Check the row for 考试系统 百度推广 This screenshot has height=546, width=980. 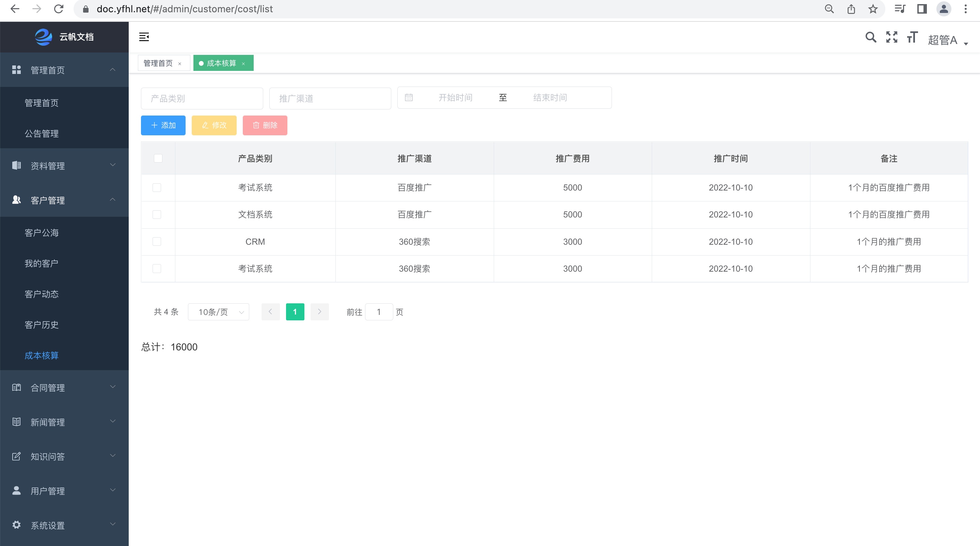click(157, 187)
